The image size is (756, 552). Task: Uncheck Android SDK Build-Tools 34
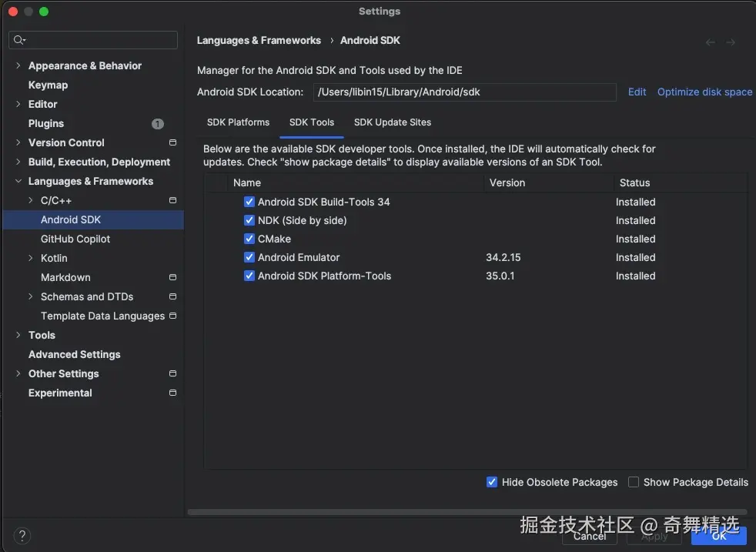click(x=249, y=202)
